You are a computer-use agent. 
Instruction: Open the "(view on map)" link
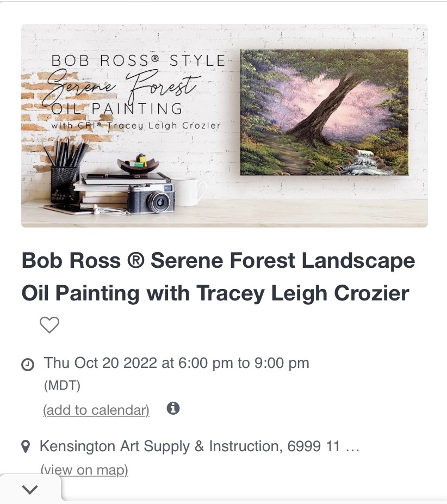pos(84,469)
